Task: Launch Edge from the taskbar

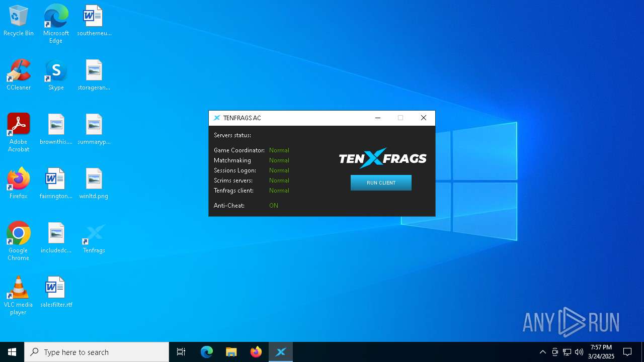Action: click(x=207, y=352)
